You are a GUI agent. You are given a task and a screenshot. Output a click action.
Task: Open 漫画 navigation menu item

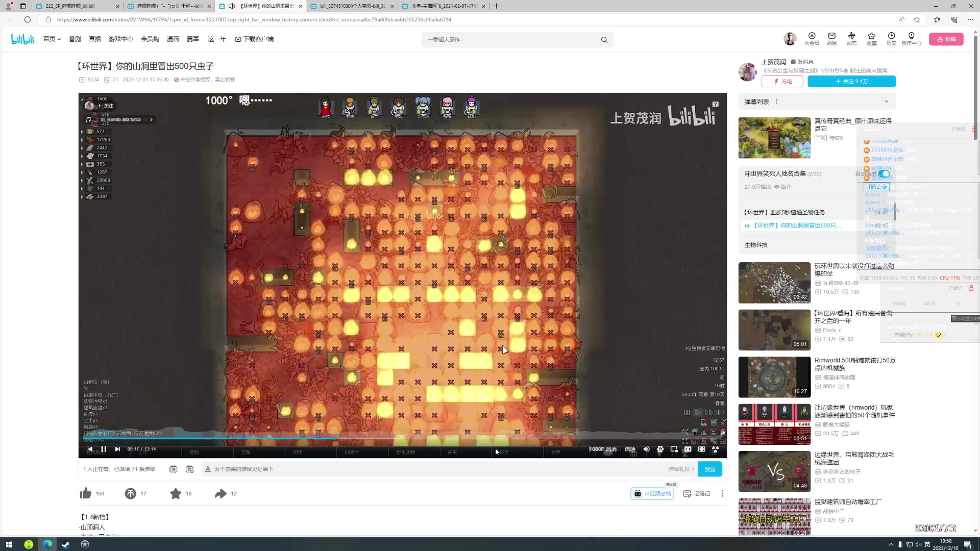coord(173,39)
